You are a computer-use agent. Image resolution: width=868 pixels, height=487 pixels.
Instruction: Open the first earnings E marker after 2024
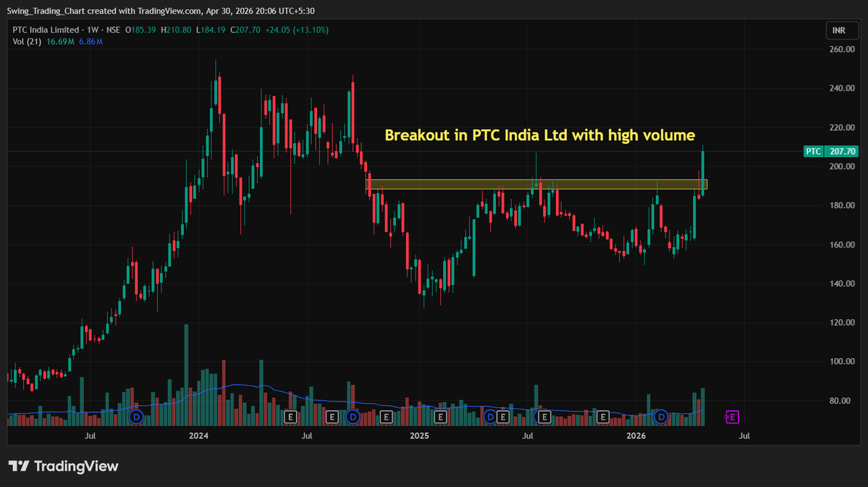(290, 417)
